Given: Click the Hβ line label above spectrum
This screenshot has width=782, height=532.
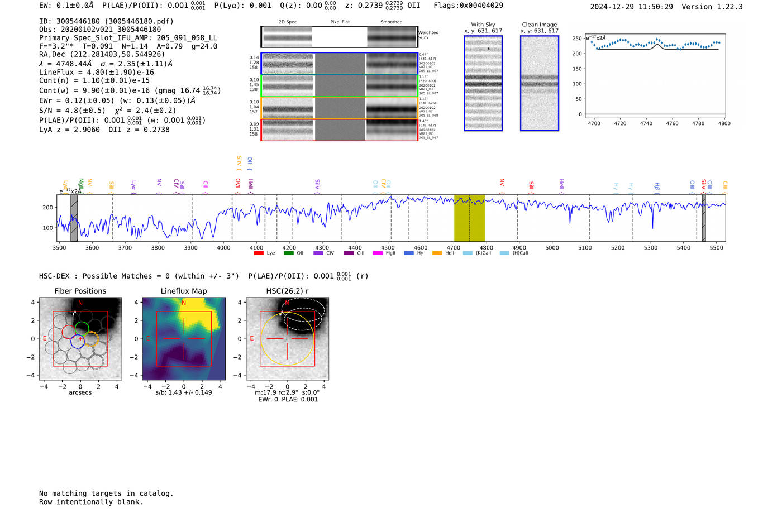Looking at the screenshot, I should 657,186.
